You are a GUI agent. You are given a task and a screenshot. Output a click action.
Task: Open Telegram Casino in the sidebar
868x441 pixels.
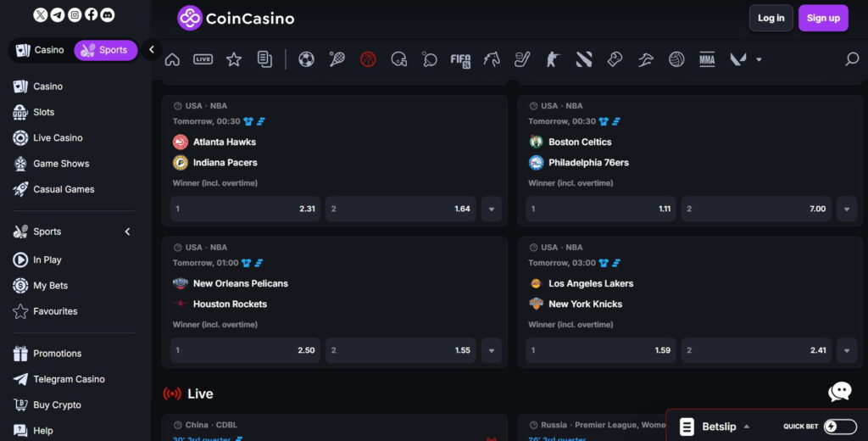[x=58, y=379]
